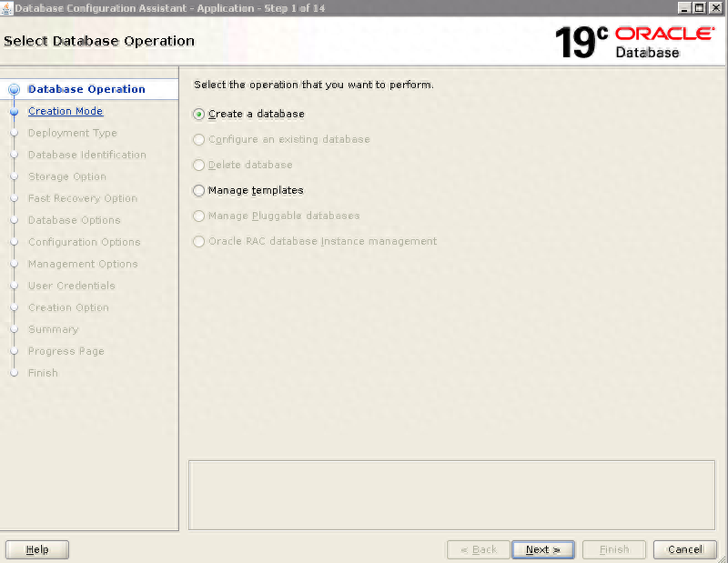Click the Java icon in title bar
728x563 pixels.
pos(7,8)
